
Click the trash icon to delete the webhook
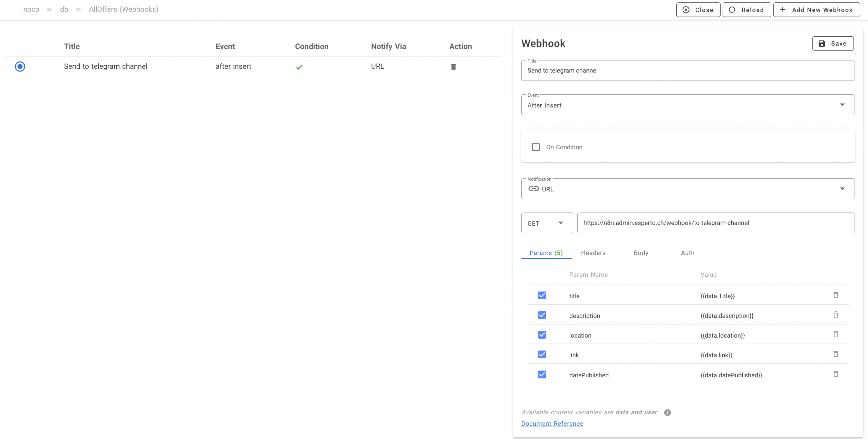tap(453, 67)
